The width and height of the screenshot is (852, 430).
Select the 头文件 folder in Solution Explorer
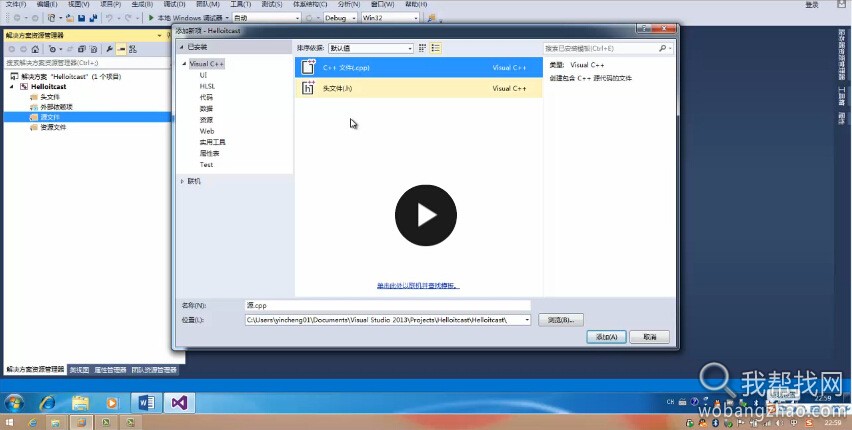pos(50,97)
